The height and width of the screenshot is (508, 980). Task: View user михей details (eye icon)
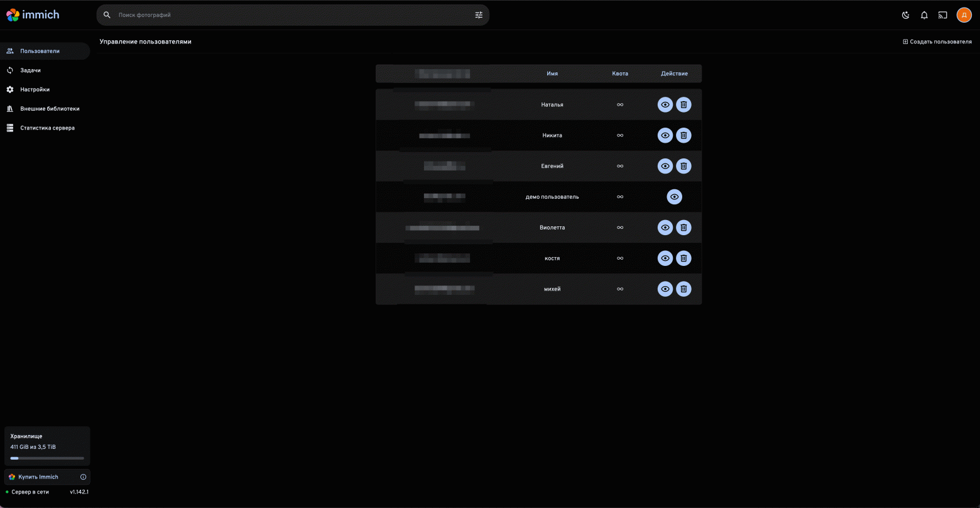pos(665,289)
